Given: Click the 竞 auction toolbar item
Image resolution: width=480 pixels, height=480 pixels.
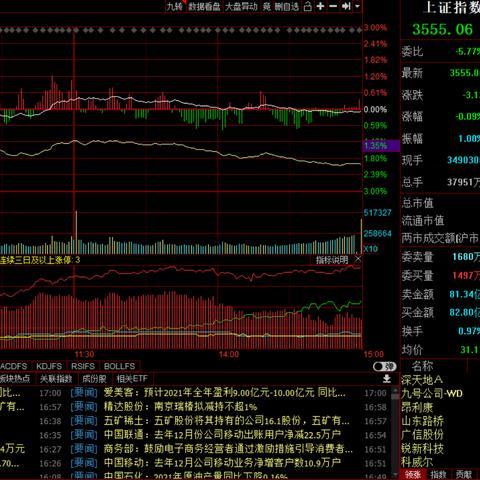Looking at the screenshot, I should (267, 6).
